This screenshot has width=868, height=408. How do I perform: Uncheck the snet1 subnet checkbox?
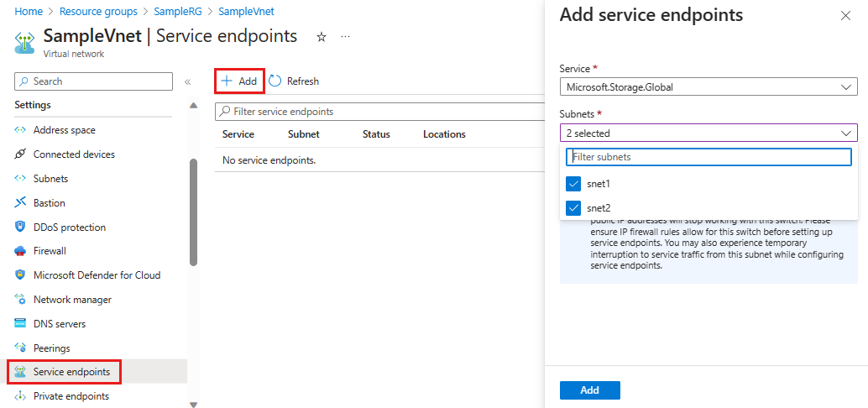click(x=573, y=184)
